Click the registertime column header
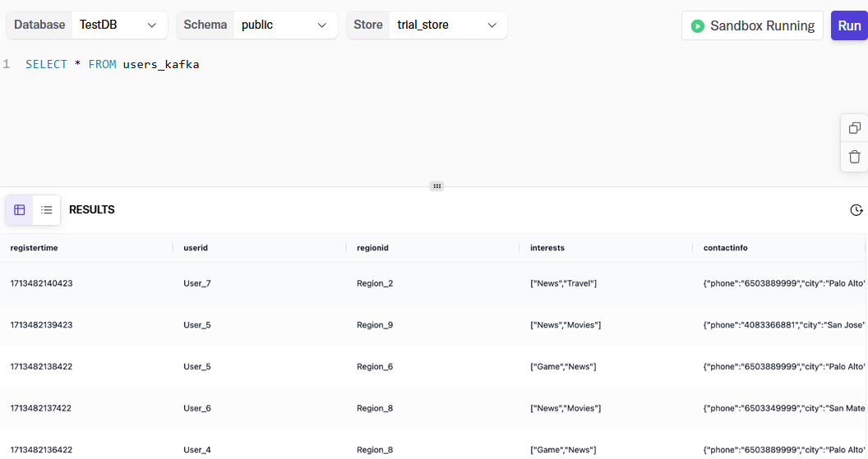The height and width of the screenshot is (459, 868). tap(34, 248)
